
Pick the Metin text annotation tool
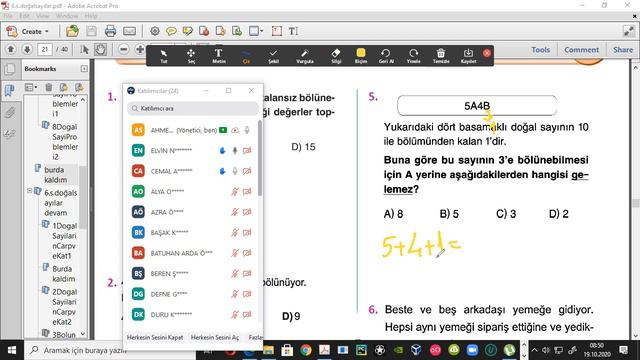pyautogui.click(x=218, y=56)
